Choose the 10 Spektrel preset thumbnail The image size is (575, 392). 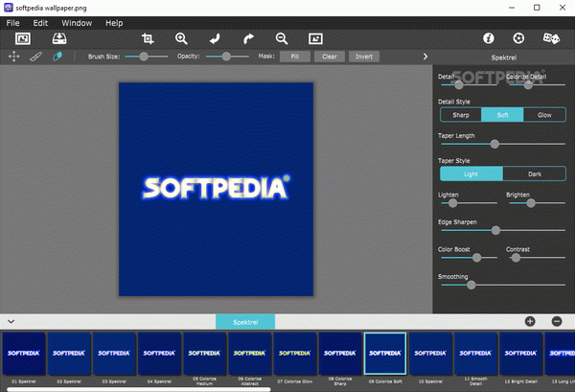[430, 354]
